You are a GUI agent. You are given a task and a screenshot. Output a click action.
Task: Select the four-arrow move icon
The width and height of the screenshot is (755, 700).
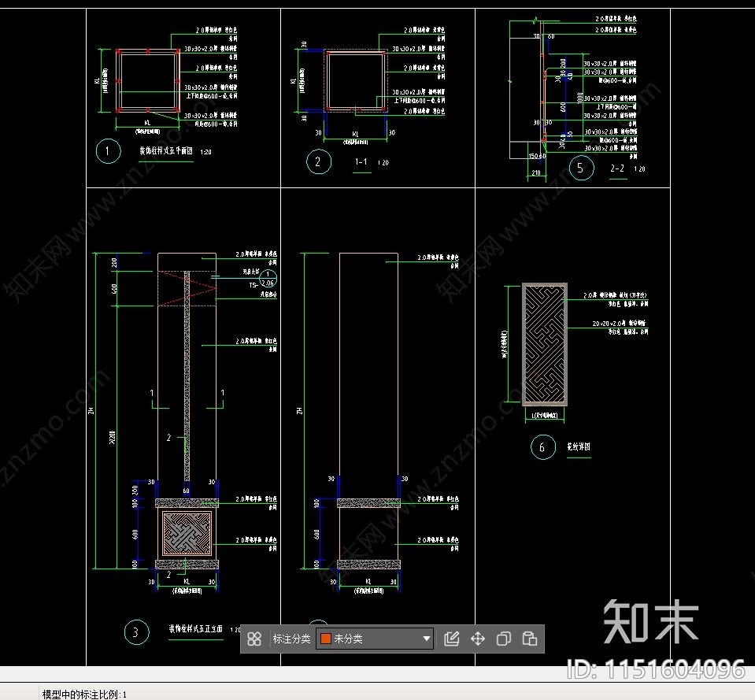click(x=478, y=639)
